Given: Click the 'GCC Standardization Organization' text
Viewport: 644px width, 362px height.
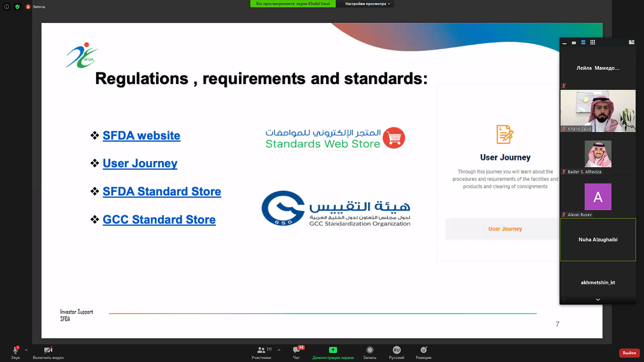Looking at the screenshot, I should tap(360, 223).
